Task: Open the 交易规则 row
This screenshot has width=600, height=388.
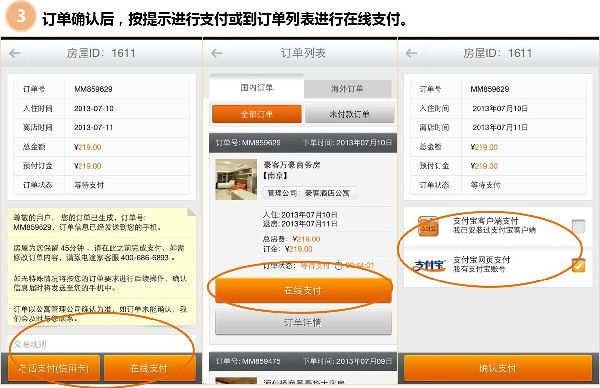Action: (x=102, y=344)
